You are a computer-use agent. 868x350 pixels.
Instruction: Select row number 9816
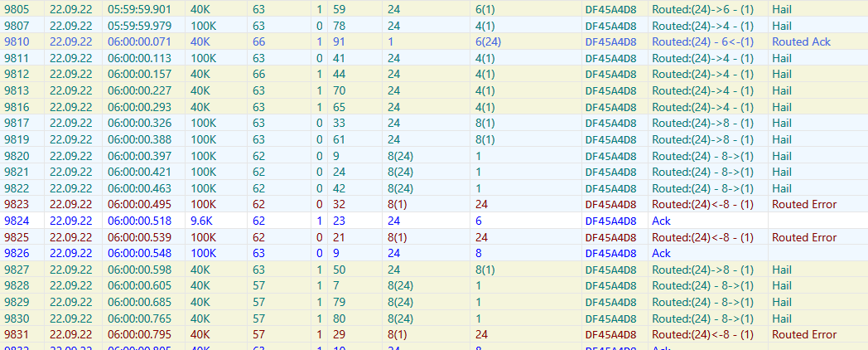15,107
